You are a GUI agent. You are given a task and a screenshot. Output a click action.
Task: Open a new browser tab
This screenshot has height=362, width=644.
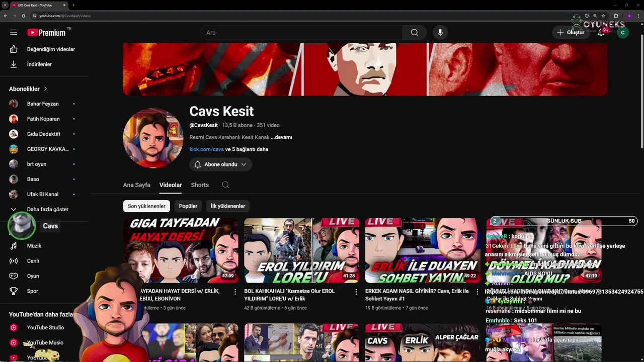click(73, 5)
